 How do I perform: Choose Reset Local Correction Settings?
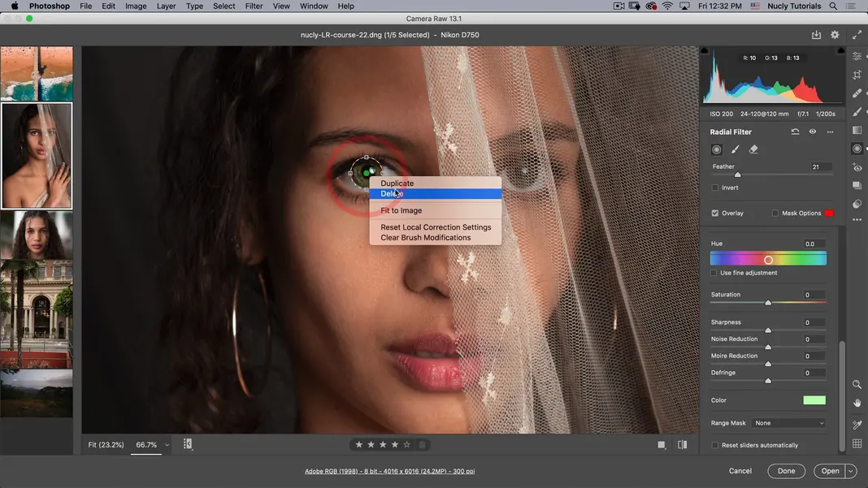(x=436, y=227)
